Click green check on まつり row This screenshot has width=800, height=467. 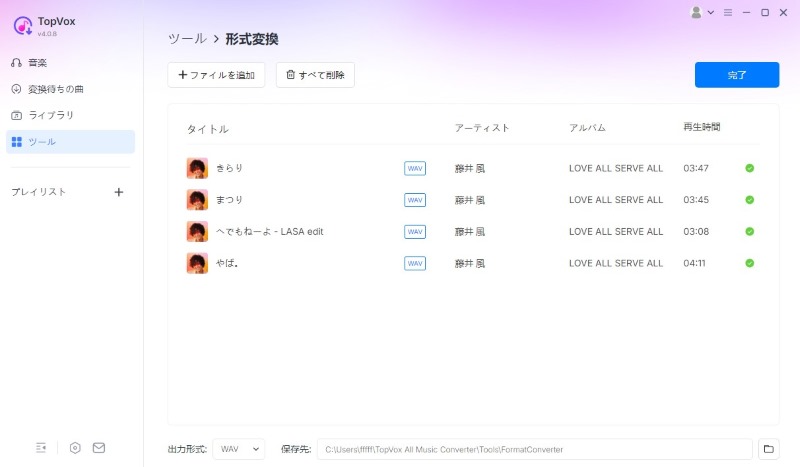coord(749,200)
